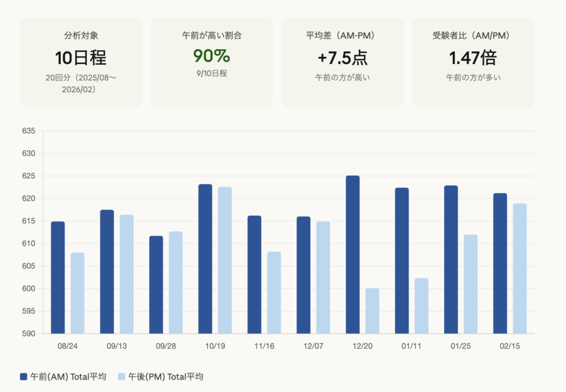
Task: Click the AM bar for 12/20
Action: coord(353,254)
